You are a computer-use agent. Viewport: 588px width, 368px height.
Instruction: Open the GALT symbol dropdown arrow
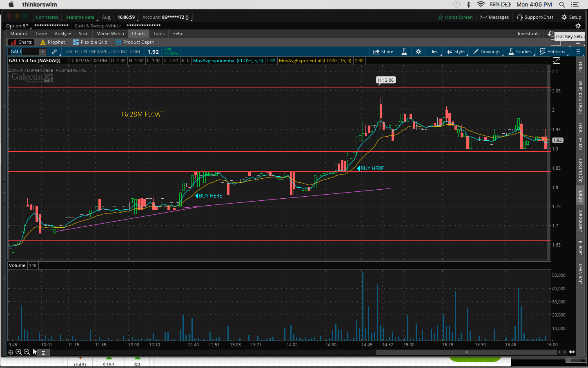click(x=42, y=52)
